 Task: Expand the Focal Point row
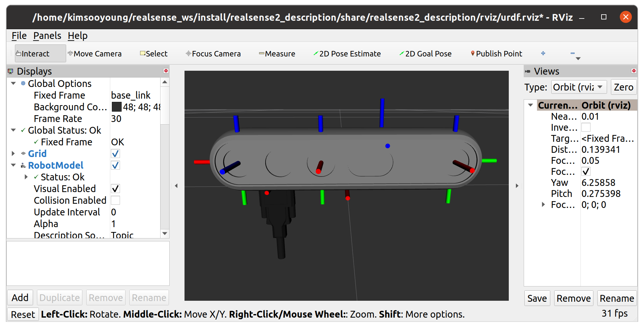click(x=543, y=204)
